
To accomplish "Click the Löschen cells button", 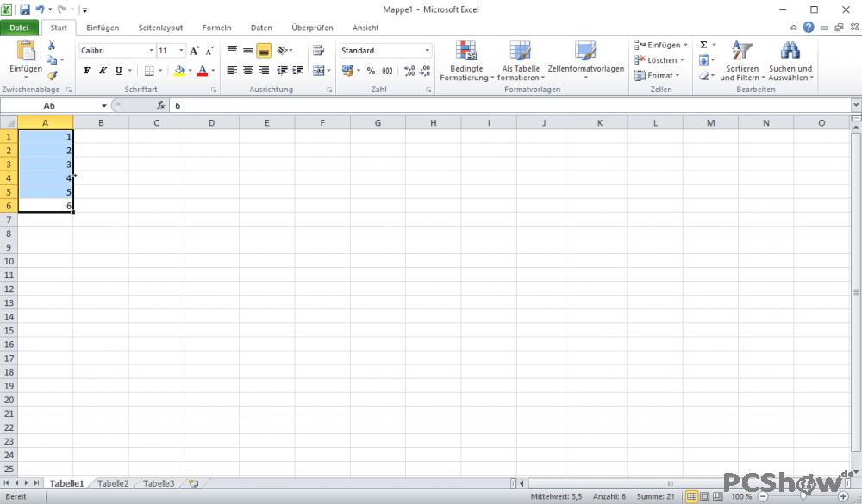I will (x=659, y=60).
